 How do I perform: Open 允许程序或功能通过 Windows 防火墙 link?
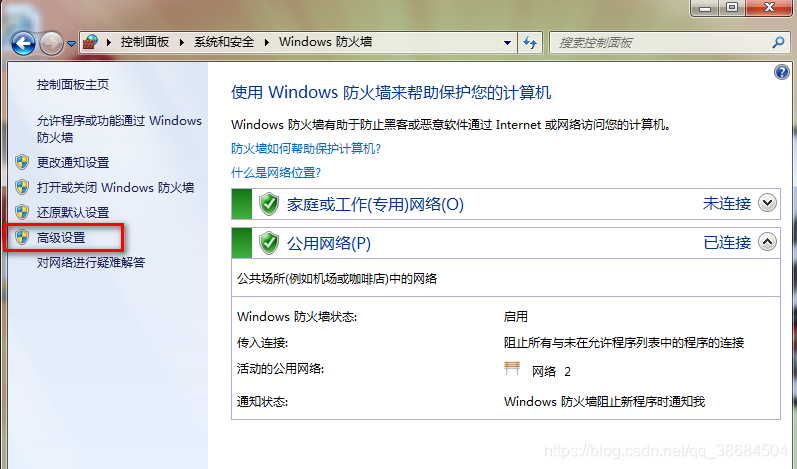(x=119, y=129)
